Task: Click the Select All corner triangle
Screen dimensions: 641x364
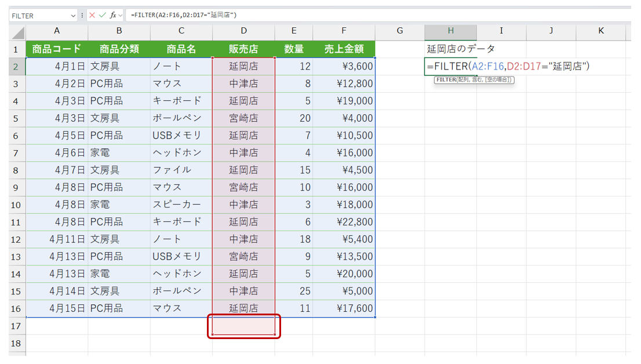Action: tap(17, 31)
